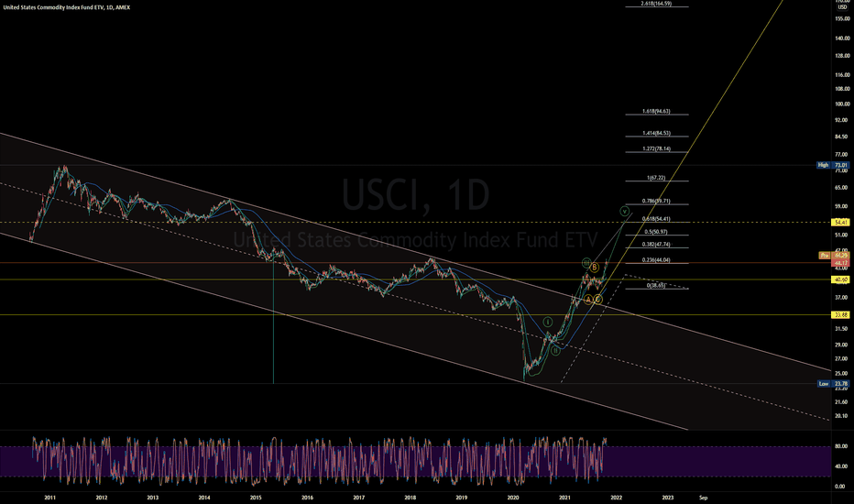Select the orange corrective wave B marker

coord(595,268)
